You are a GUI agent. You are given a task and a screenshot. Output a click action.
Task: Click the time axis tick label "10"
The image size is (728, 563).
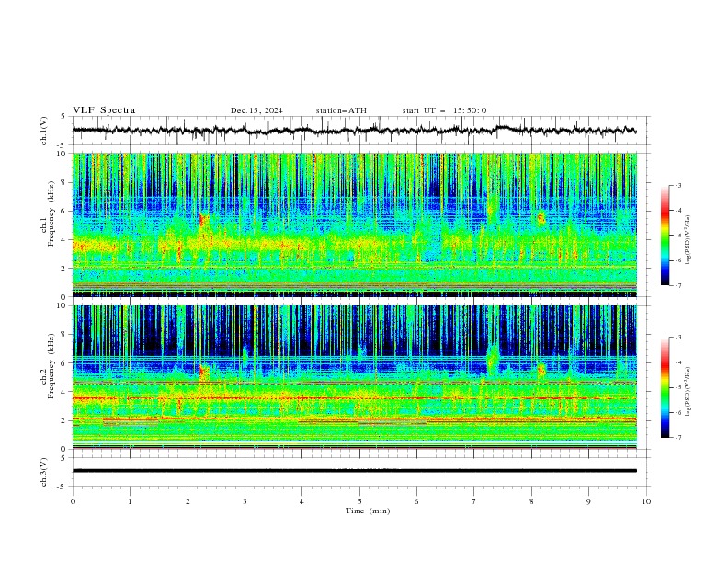pos(646,501)
